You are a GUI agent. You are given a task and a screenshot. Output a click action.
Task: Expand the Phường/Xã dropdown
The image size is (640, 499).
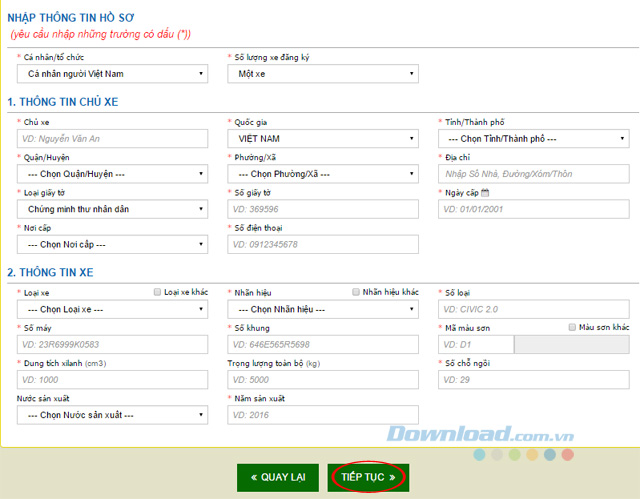(x=323, y=174)
